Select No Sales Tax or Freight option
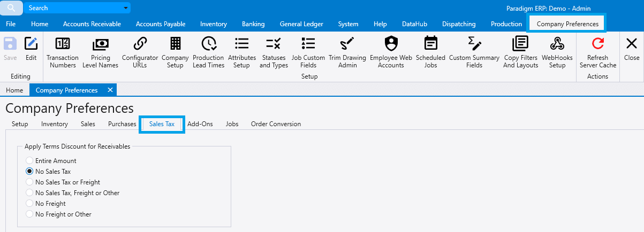 pyautogui.click(x=63, y=182)
